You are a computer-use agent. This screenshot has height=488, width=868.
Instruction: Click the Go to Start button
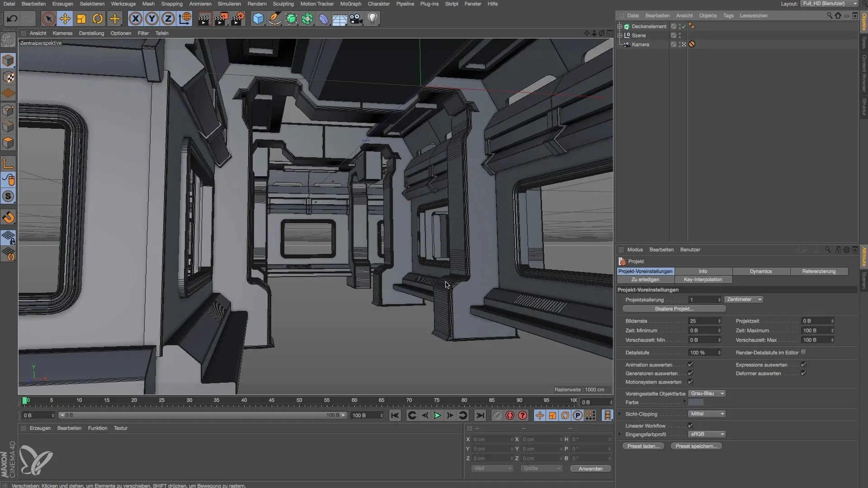[x=395, y=415]
